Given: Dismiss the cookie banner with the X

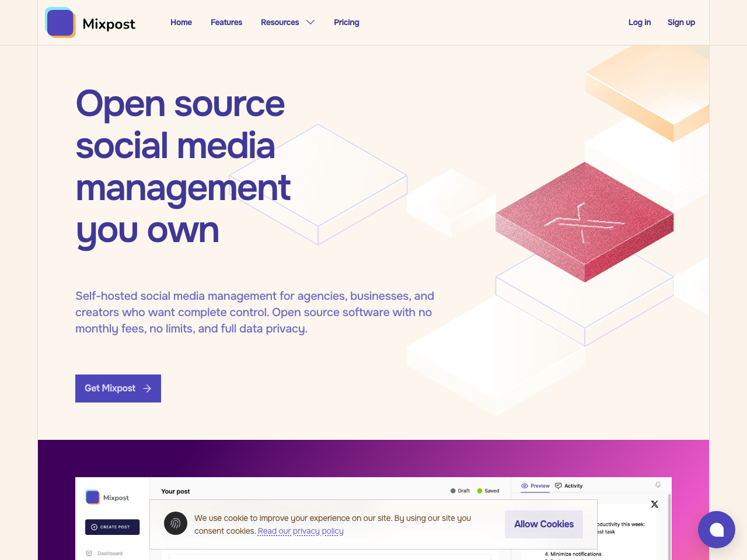Looking at the screenshot, I should coord(654,503).
